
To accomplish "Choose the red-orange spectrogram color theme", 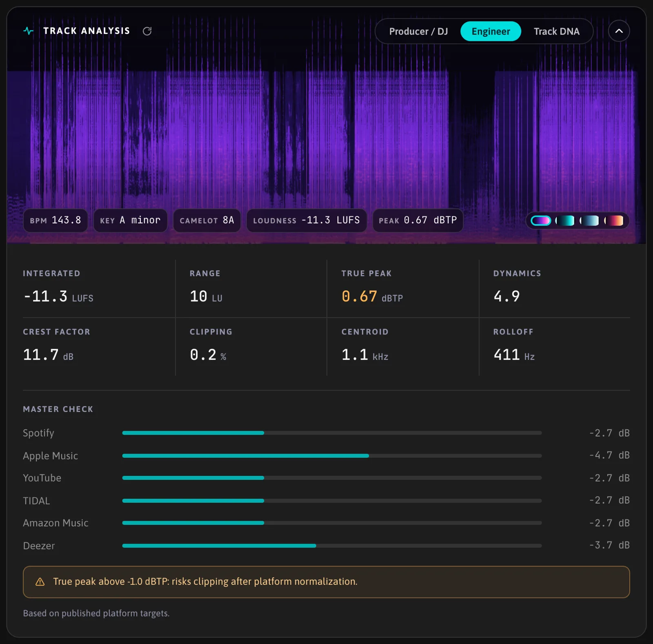I will tap(614, 221).
